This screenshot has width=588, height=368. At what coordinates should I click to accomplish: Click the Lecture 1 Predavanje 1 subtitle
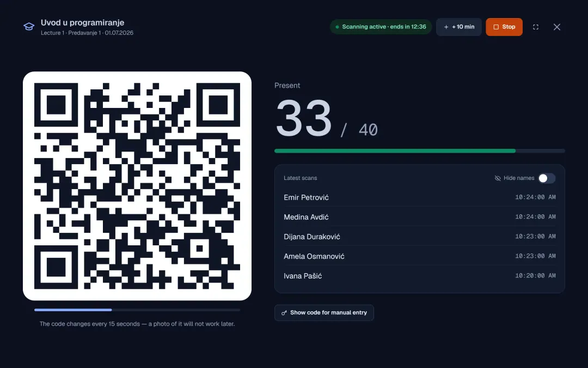click(x=87, y=33)
